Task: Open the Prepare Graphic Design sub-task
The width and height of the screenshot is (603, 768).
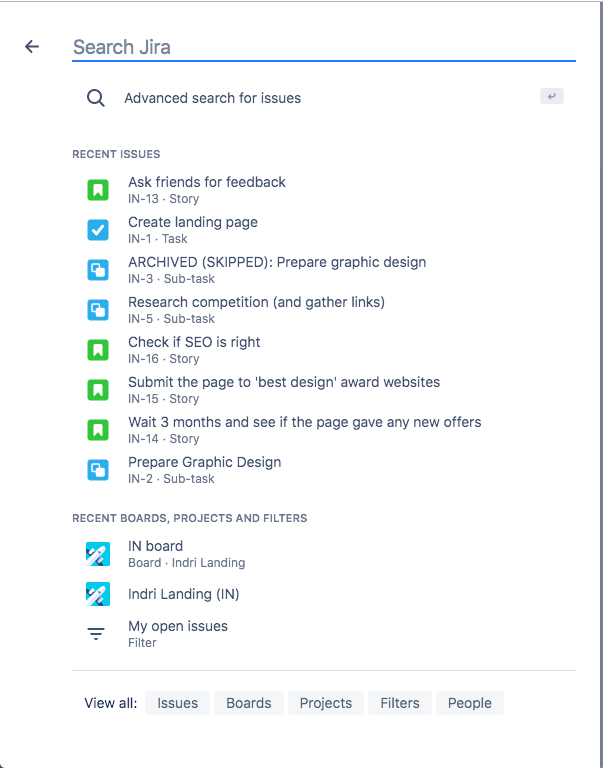Action: pyautogui.click(x=324, y=470)
